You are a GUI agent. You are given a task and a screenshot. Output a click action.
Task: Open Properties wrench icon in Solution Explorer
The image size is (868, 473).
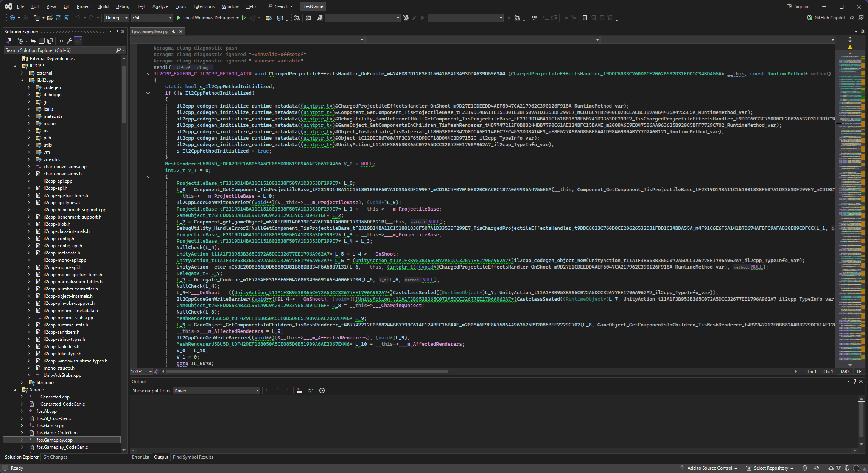[70, 41]
